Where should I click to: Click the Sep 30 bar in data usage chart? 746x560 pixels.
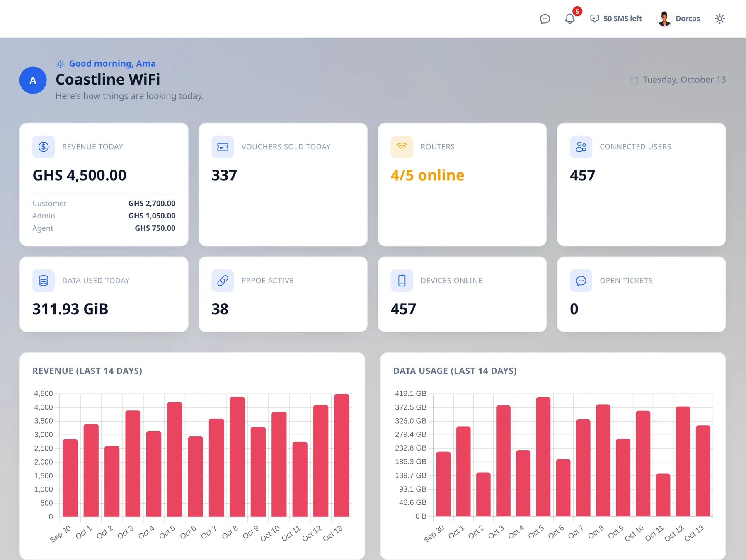pyautogui.click(x=443, y=484)
